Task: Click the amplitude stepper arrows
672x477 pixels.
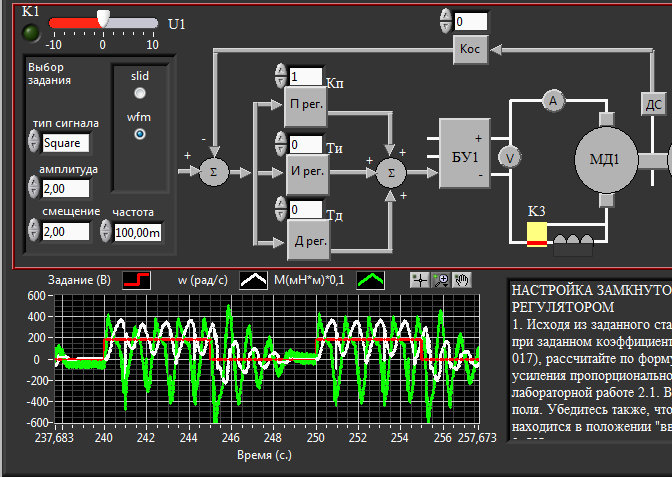Action: [x=34, y=187]
